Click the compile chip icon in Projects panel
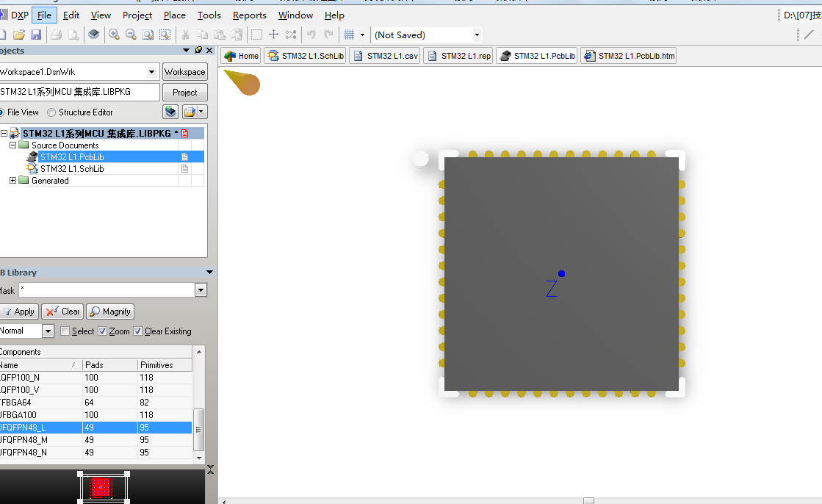The height and width of the screenshot is (504, 822). [x=170, y=112]
